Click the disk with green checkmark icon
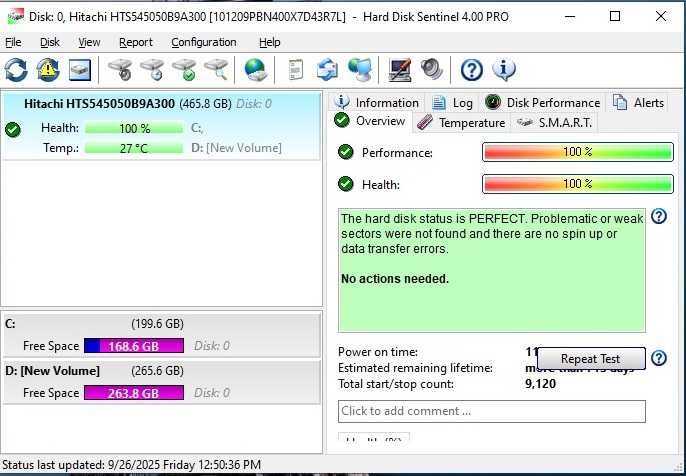 pyautogui.click(x=184, y=70)
